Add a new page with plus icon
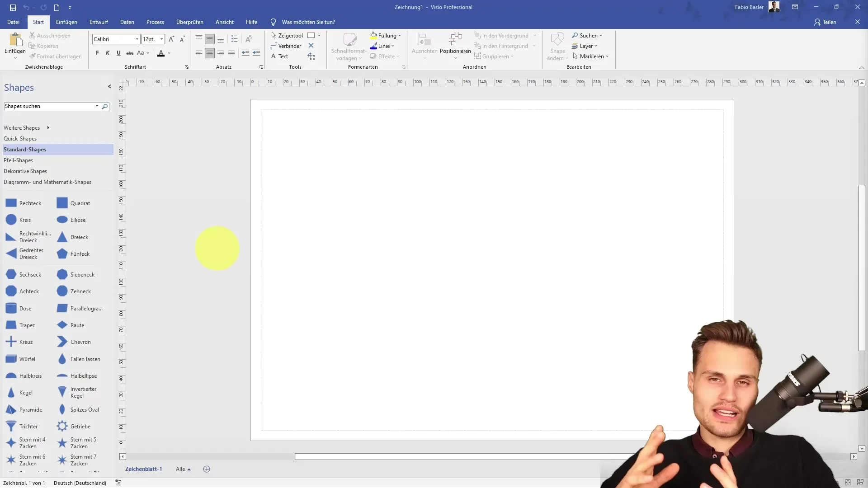This screenshot has height=488, width=868. (x=207, y=469)
